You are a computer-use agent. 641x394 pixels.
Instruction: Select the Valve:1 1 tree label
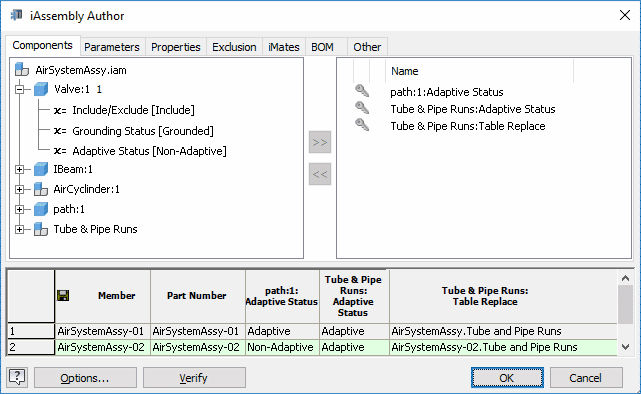tap(78, 89)
